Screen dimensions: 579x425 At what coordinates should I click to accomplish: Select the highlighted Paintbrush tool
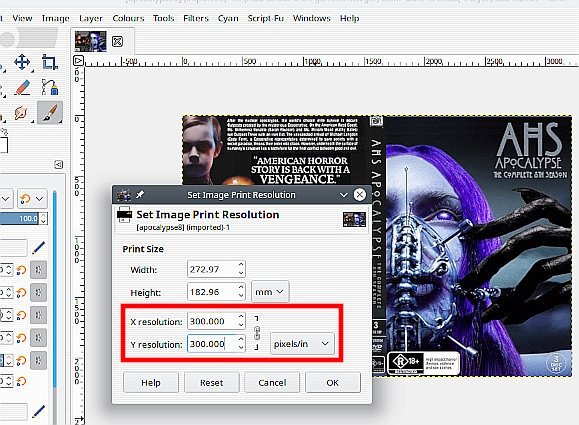point(50,113)
